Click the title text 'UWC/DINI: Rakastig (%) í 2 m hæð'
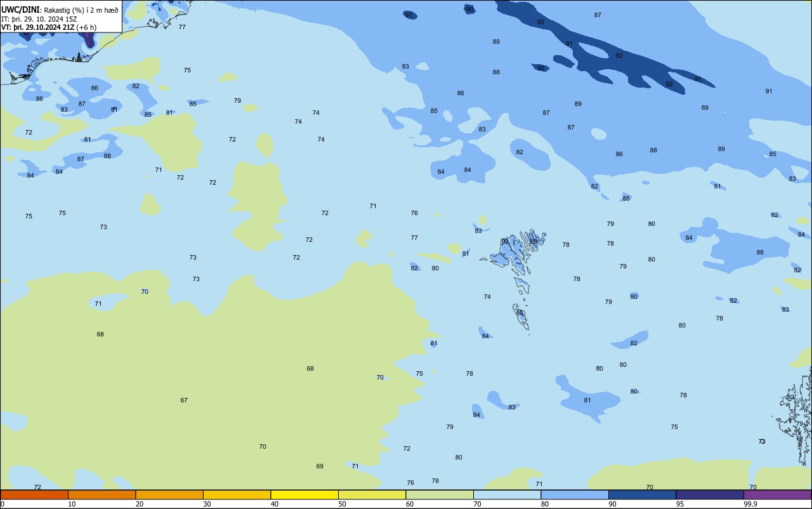Image resolution: width=812 pixels, height=509 pixels. click(x=60, y=10)
